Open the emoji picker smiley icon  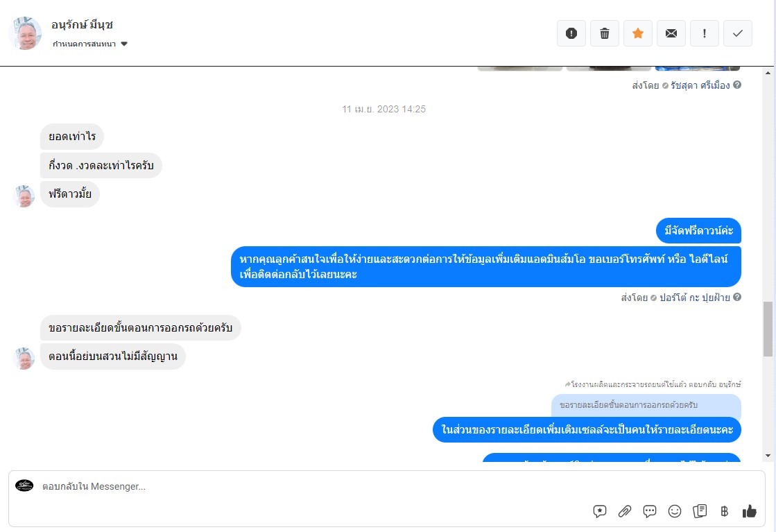[x=675, y=511]
